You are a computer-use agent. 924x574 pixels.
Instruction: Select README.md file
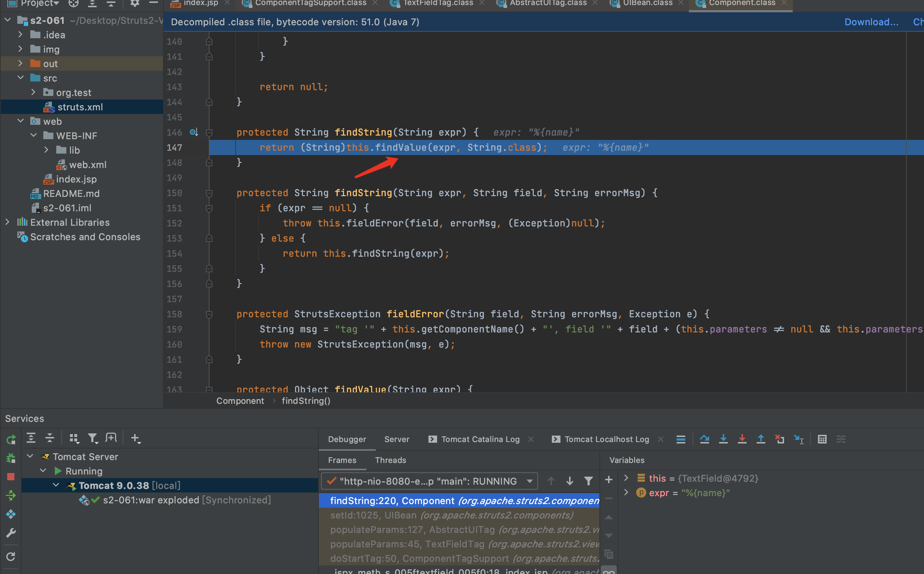71,193
